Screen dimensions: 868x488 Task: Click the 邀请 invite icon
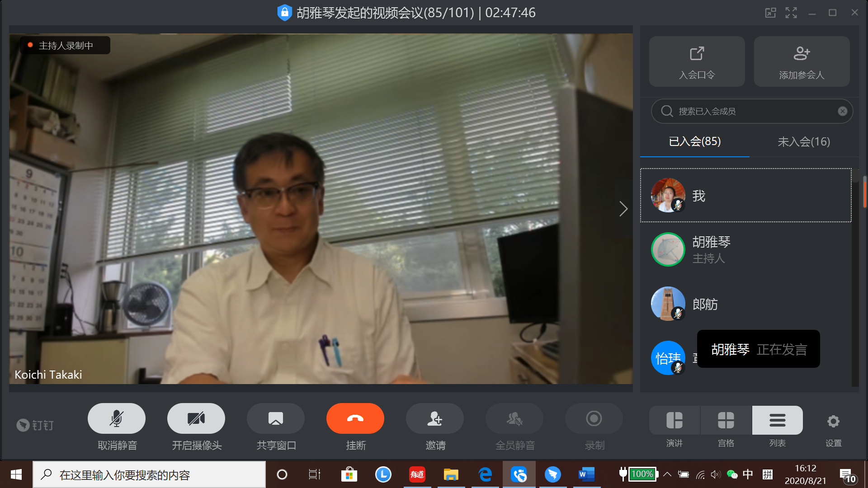[x=434, y=418]
